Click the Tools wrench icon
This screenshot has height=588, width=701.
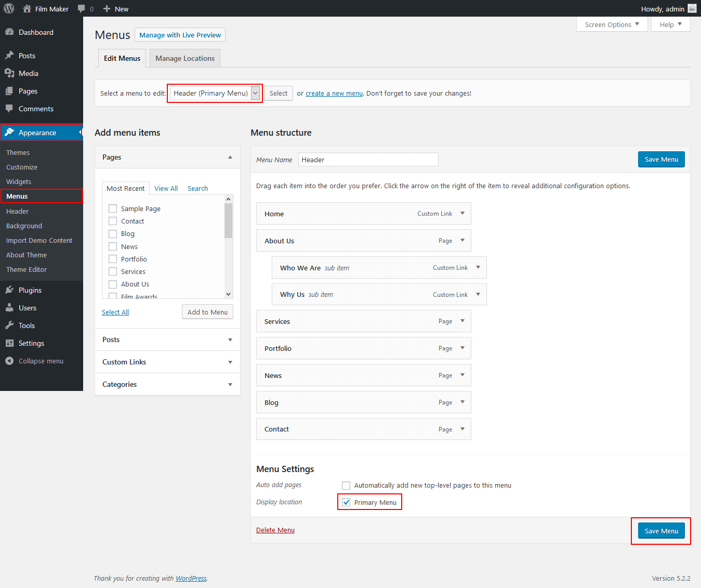click(9, 325)
